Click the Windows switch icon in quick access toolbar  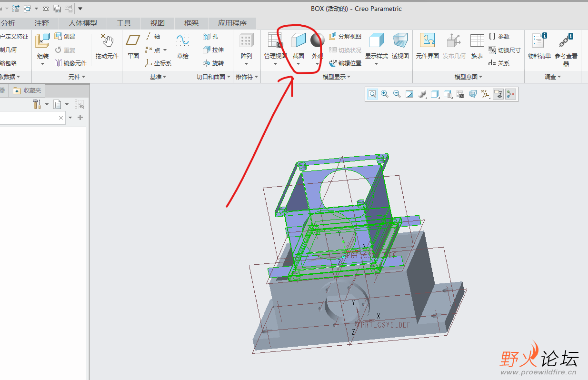(27, 8)
